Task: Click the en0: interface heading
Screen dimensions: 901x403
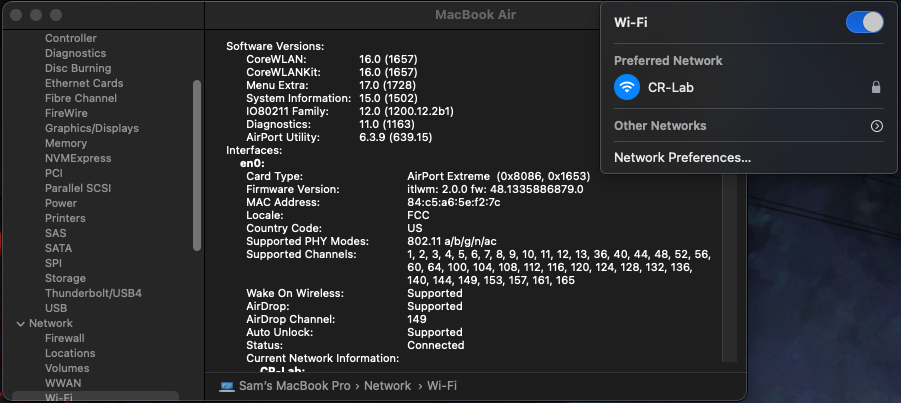Action: tap(252, 163)
